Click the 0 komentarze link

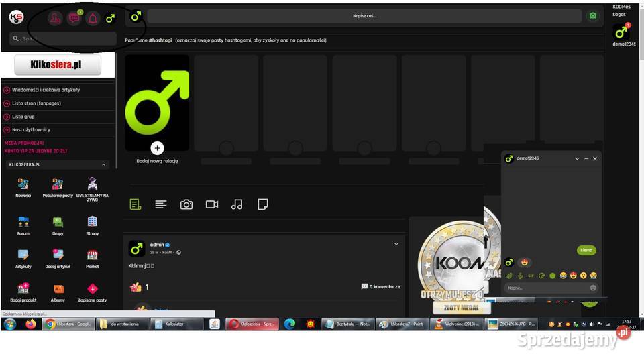pos(380,287)
